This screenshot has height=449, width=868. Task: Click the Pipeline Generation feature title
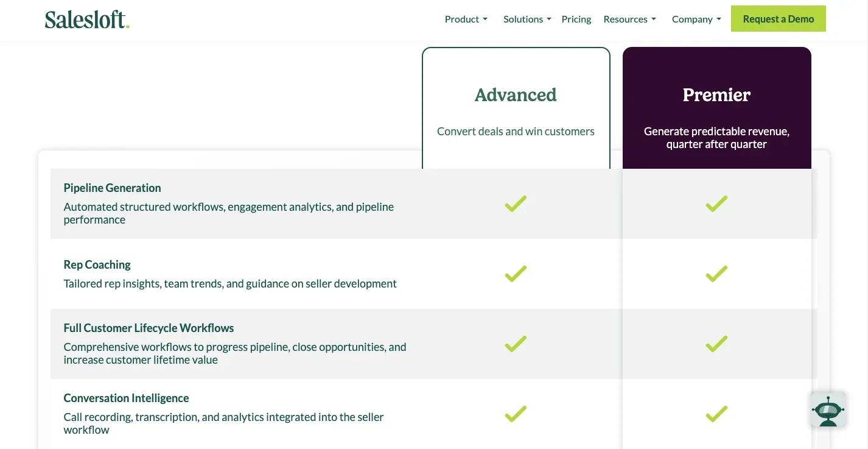pyautogui.click(x=112, y=188)
